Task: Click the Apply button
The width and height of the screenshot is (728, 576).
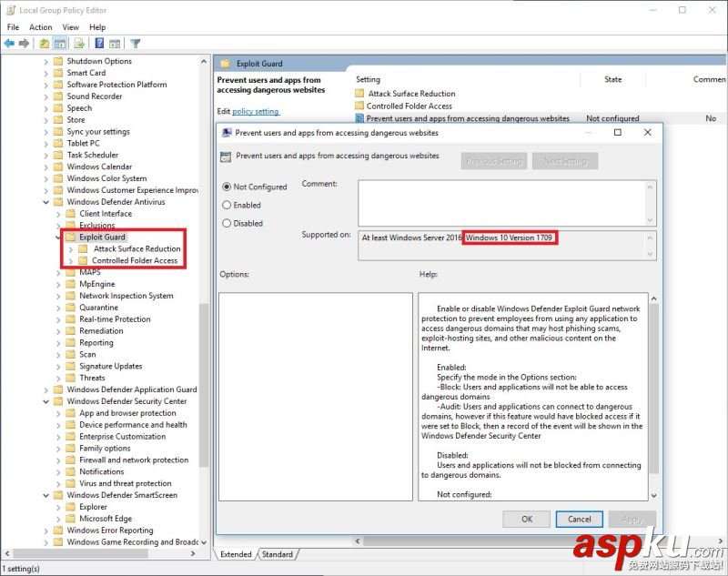Action: coord(632,519)
